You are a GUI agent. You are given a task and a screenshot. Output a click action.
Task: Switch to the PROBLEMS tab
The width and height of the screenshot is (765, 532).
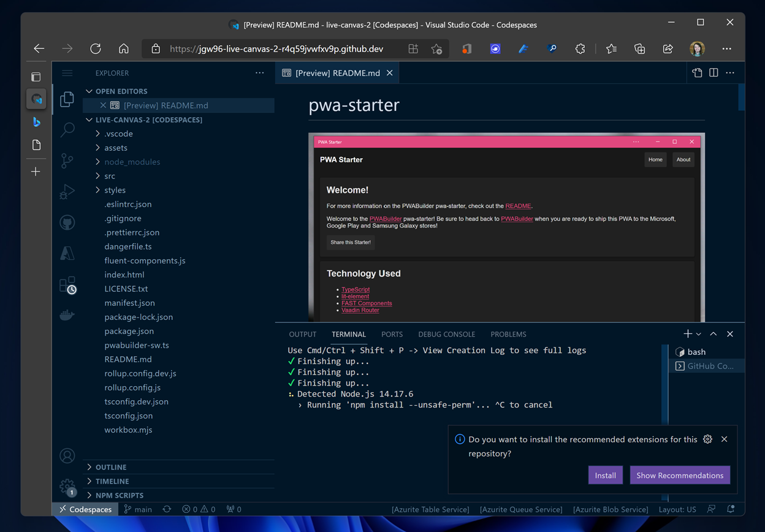click(508, 335)
